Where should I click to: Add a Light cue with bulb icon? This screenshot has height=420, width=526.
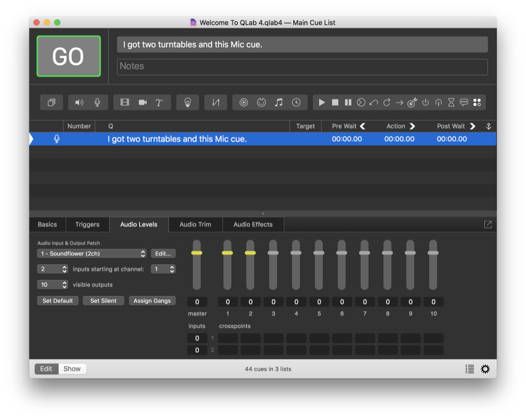coord(187,102)
